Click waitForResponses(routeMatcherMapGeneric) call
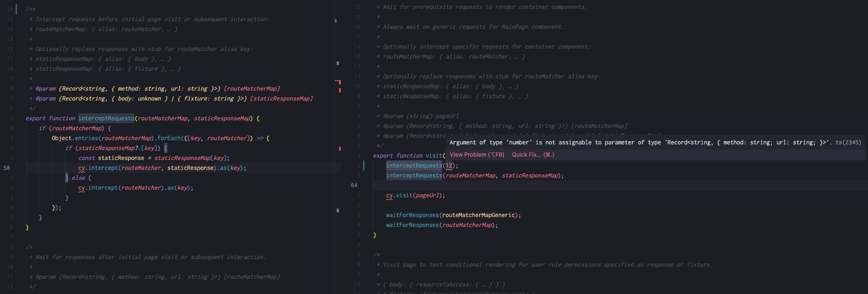 [x=454, y=215]
